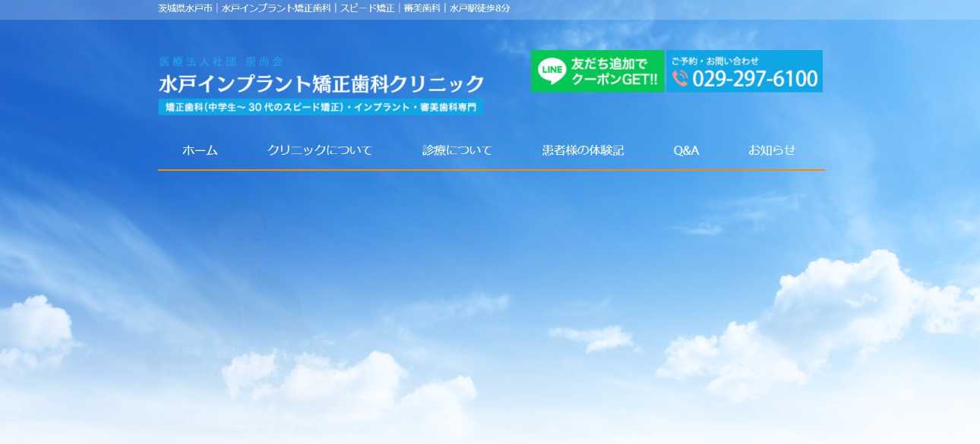Image resolution: width=980 pixels, height=444 pixels.
Task: Call the 029-297-6100 phone number
Action: pos(755,79)
